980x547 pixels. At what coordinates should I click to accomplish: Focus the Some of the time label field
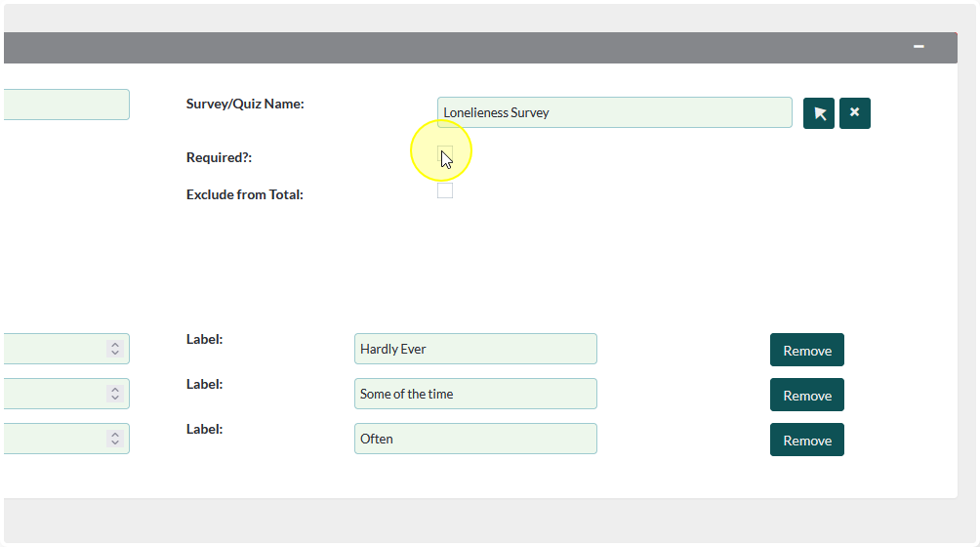coord(475,394)
